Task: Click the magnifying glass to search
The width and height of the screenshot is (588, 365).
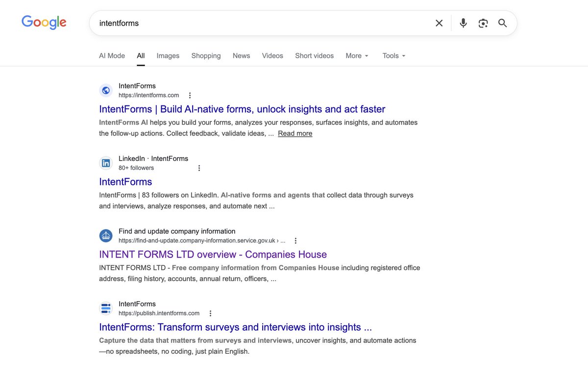Action: tap(502, 23)
